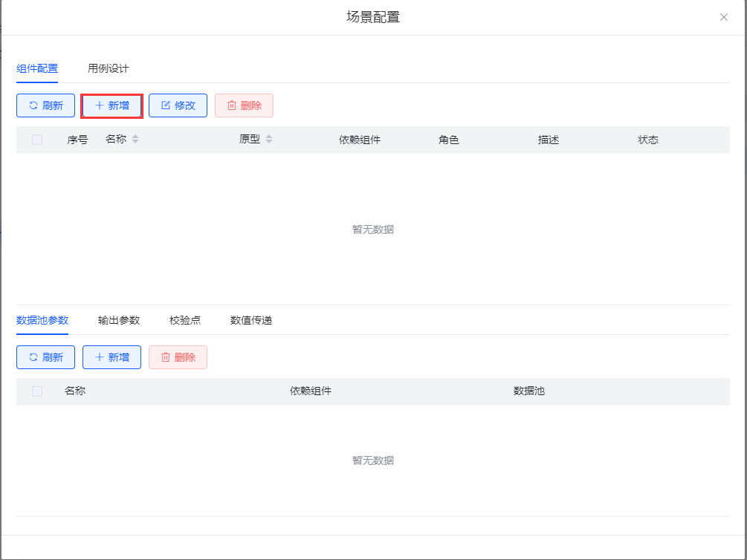Sort by 名称 column arrows

(135, 140)
